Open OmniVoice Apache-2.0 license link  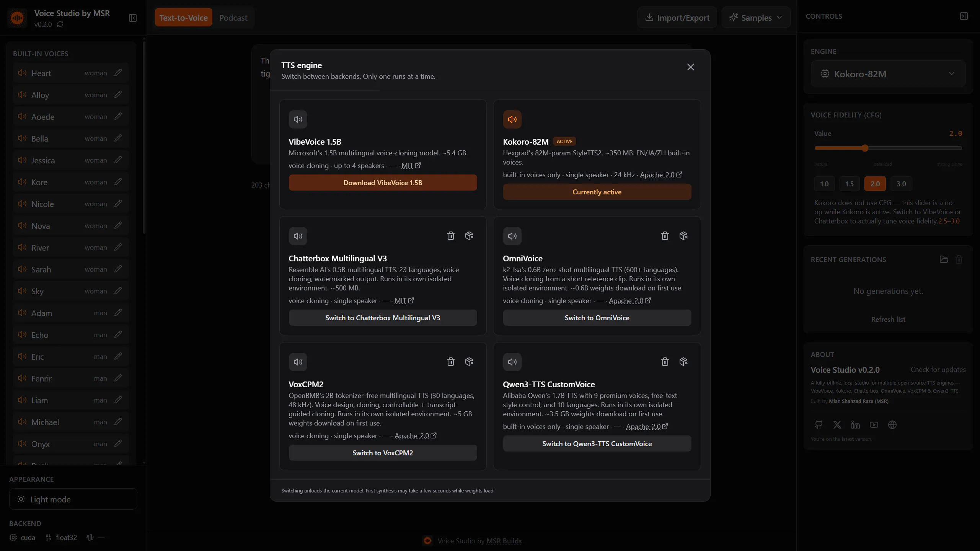click(x=630, y=301)
